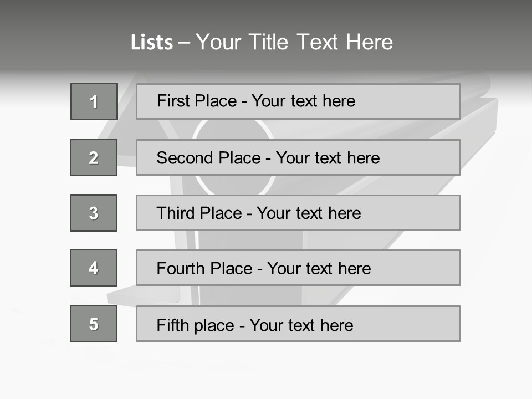Click the words 'First Place'
Screen dimensions: 532x399
tap(197, 101)
